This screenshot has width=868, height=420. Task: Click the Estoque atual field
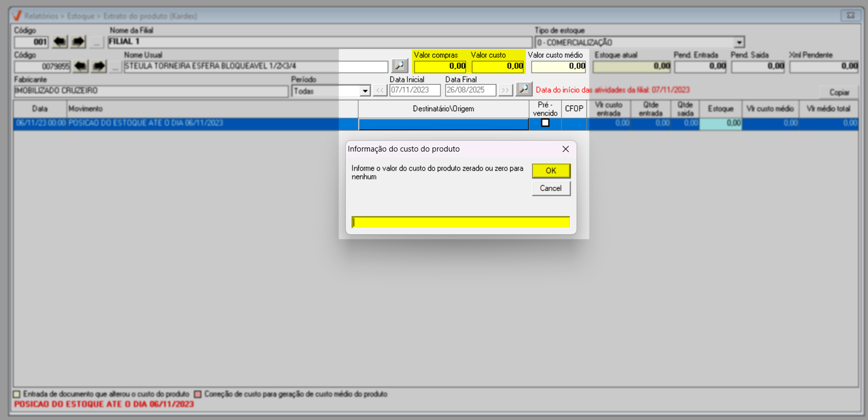coord(632,66)
